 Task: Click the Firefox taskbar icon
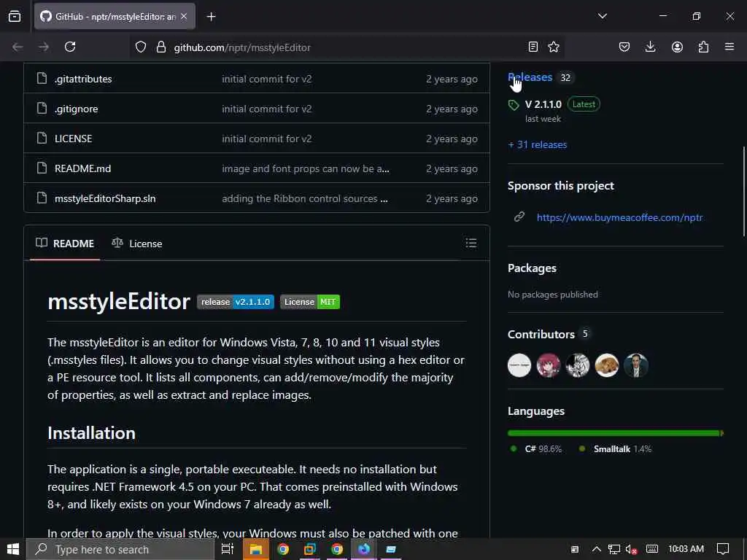tap(364, 549)
